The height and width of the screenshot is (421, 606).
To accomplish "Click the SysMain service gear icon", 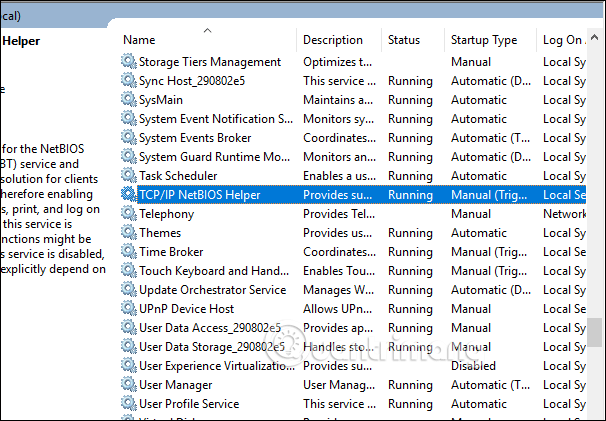I will point(128,100).
